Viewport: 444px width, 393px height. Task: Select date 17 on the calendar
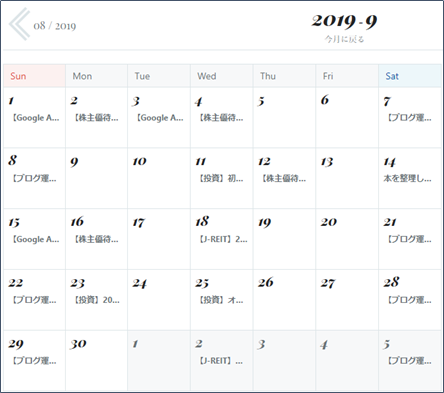[139, 223]
